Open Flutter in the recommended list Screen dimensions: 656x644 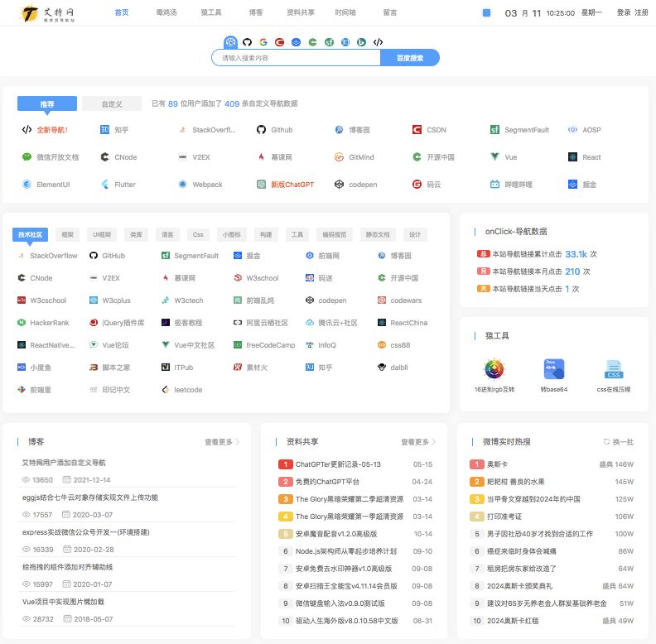[x=118, y=185]
